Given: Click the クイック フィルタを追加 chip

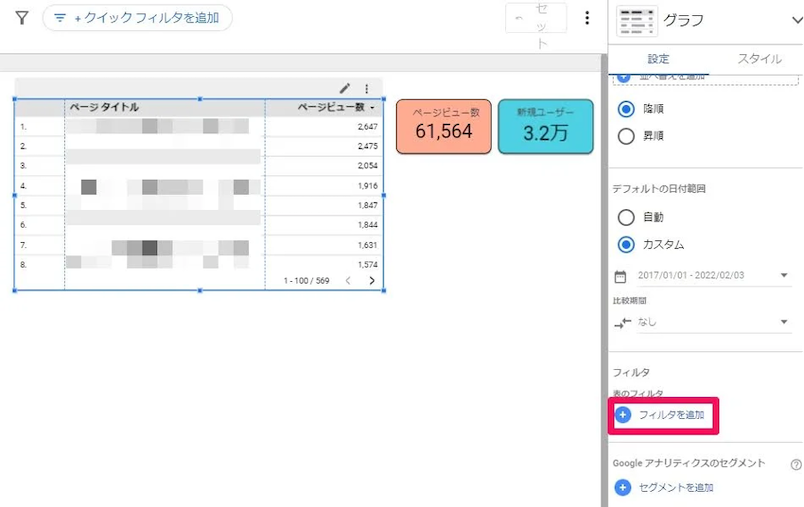Looking at the screenshot, I should 138,18.
